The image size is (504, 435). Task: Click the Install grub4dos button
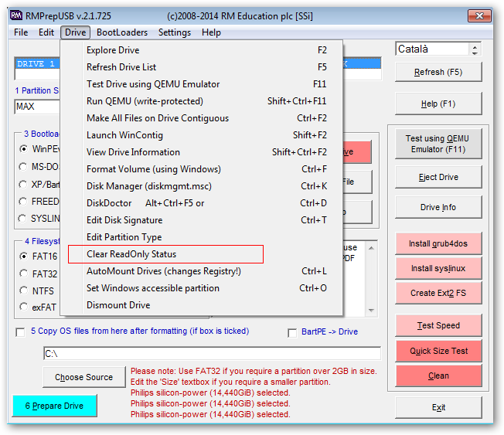coord(438,243)
